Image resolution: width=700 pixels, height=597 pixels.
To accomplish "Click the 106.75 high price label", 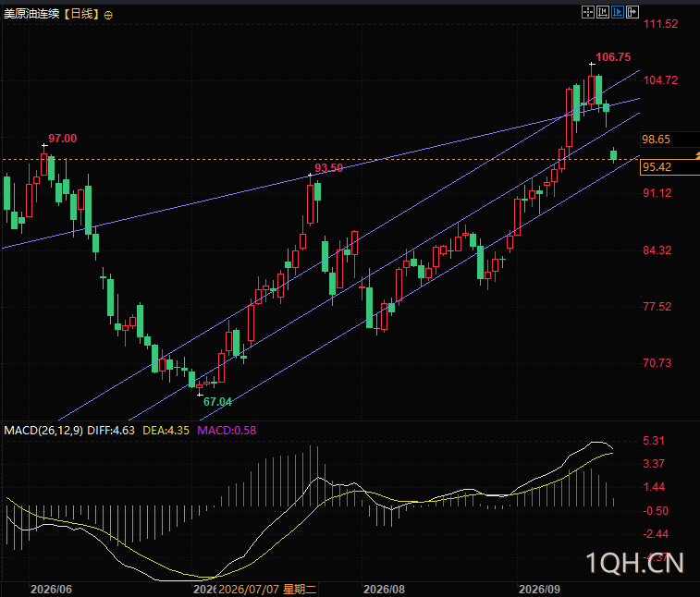I will 613,57.
